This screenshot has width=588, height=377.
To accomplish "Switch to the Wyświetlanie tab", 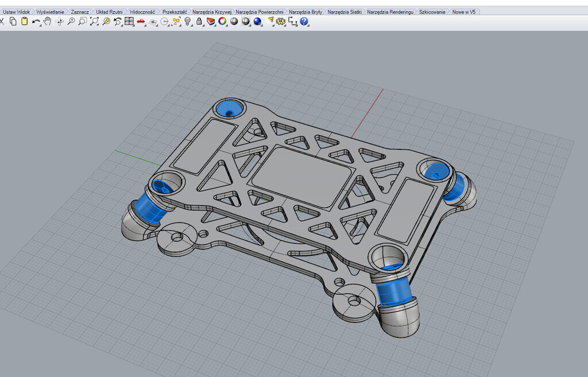I will tap(51, 11).
